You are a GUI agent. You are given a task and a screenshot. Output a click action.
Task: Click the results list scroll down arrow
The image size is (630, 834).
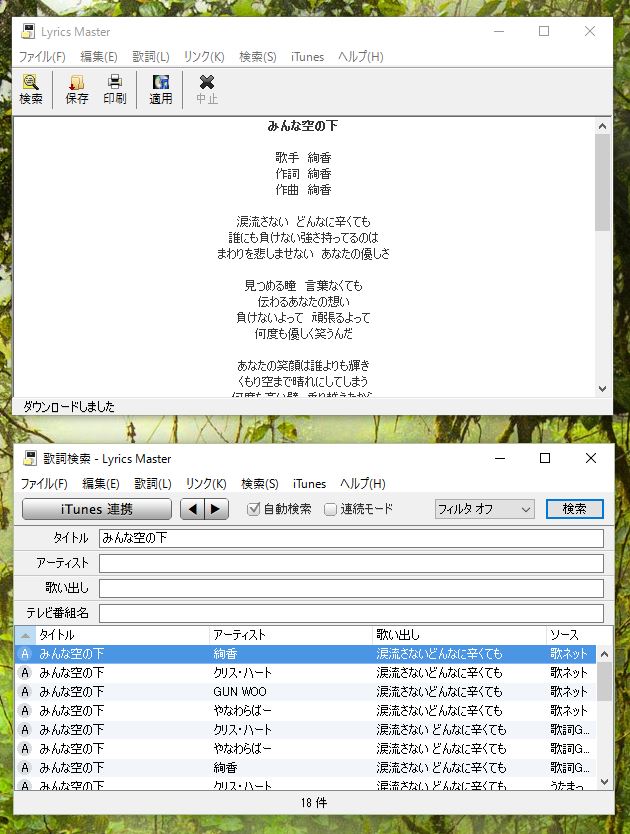[604, 782]
